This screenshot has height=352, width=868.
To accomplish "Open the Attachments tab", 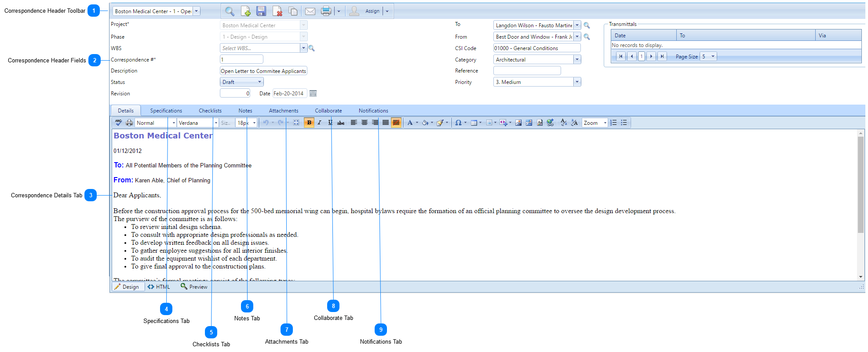I will click(284, 111).
